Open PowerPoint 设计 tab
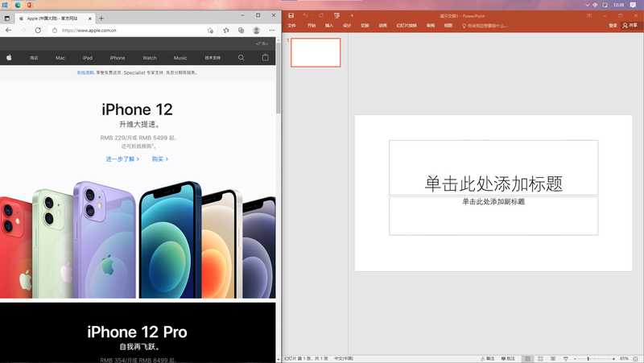The width and height of the screenshot is (644, 363). [x=347, y=26]
